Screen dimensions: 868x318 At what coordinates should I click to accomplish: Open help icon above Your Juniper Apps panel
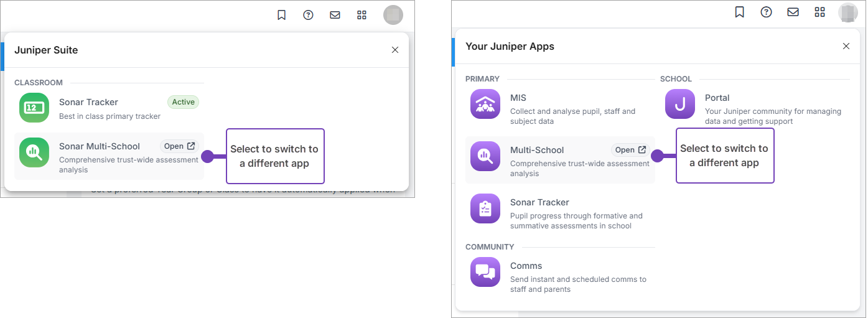pos(766,12)
